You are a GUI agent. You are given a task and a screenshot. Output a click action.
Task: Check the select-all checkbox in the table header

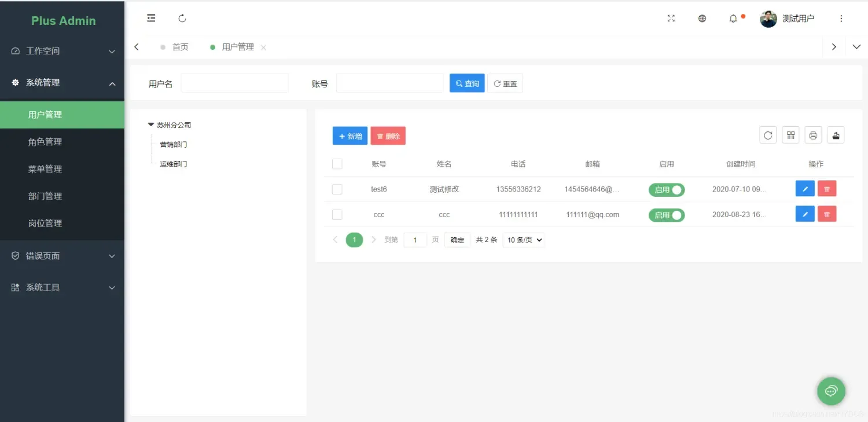pyautogui.click(x=337, y=163)
